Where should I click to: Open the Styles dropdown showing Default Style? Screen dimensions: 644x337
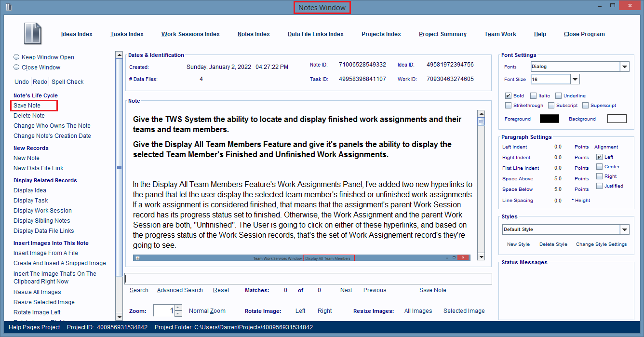click(x=625, y=229)
